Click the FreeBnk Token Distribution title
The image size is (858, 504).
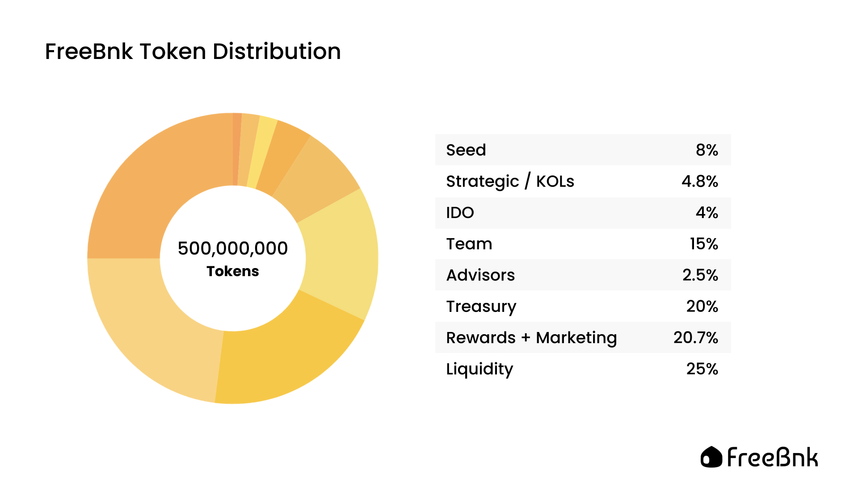point(193,51)
